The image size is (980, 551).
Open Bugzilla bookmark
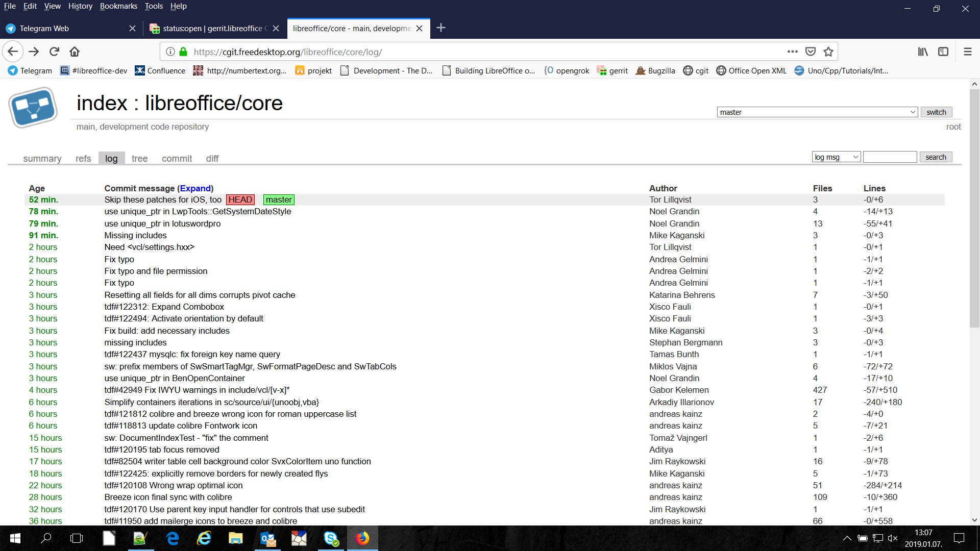(655, 71)
